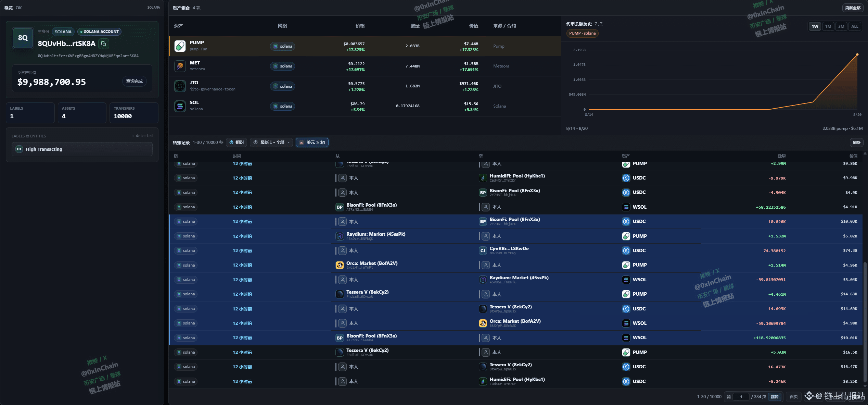
Task: Click the Tessera V icon in +4.461M PUMP row
Action: [340, 294]
